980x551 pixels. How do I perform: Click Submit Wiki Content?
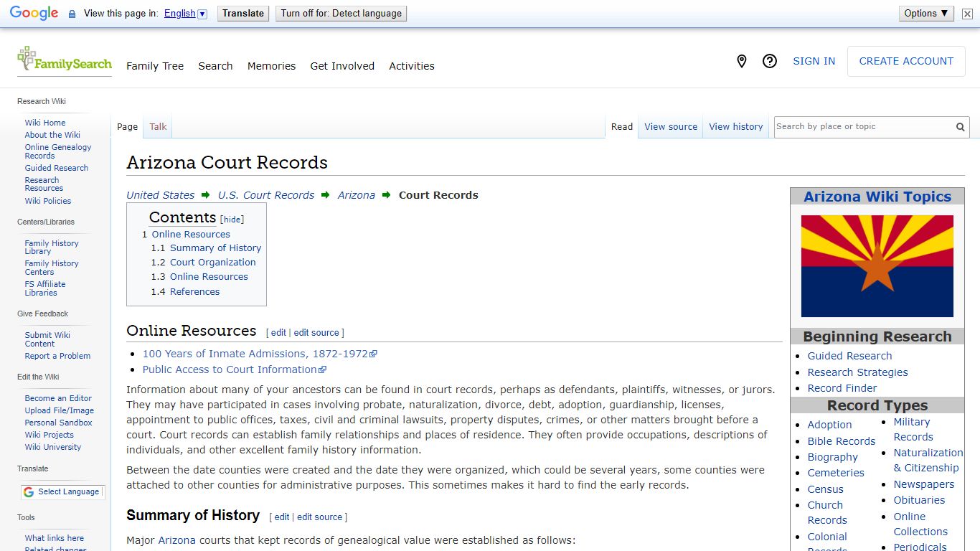point(47,339)
